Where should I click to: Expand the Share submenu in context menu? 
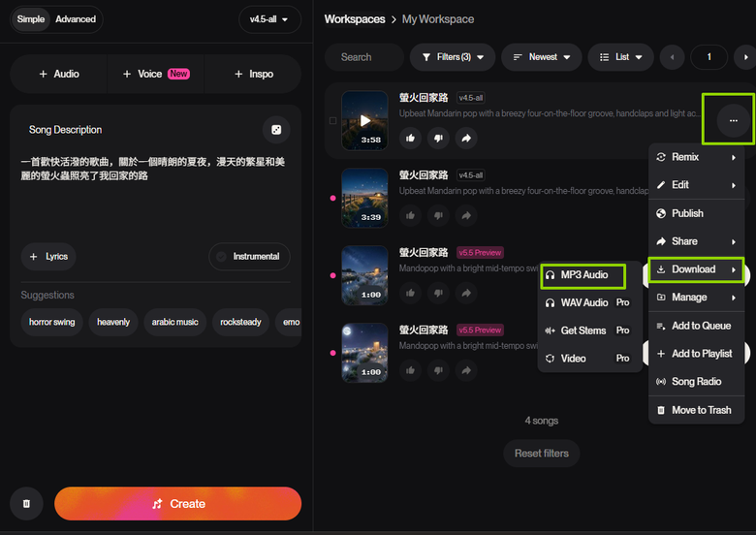696,241
